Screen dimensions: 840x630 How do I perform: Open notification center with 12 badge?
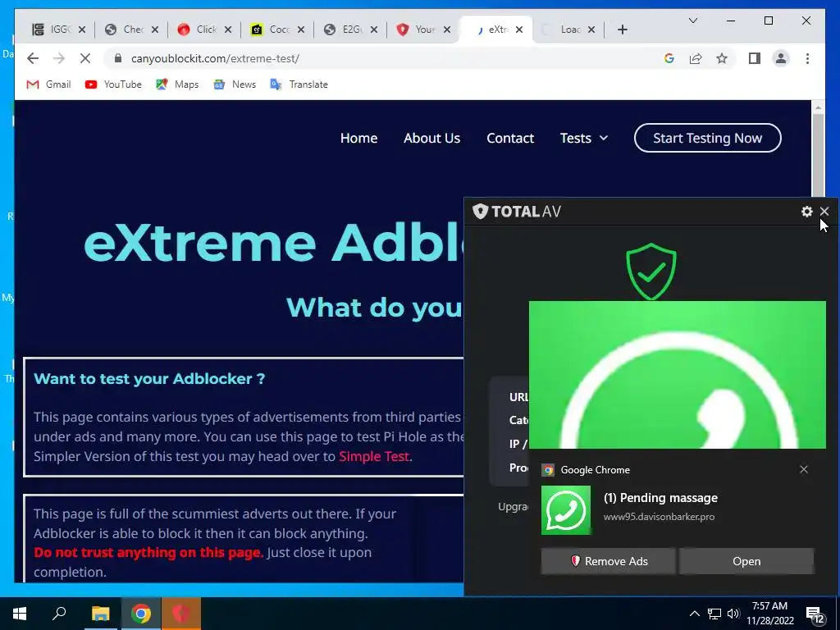815,614
